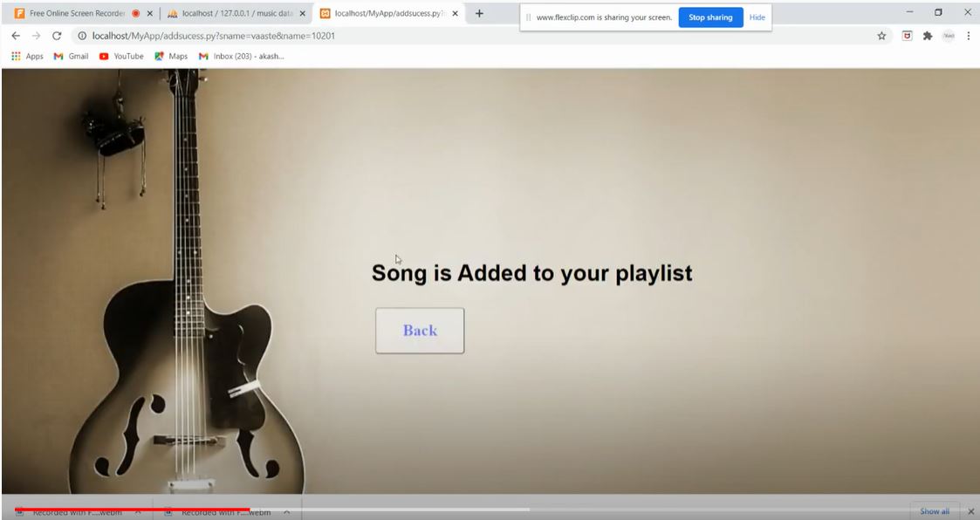
Task: Open the YouTube bookmark
Action: [x=122, y=55]
